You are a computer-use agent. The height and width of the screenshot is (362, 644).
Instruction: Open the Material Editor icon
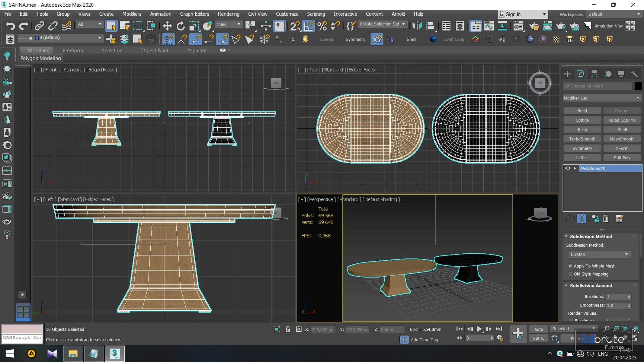click(x=518, y=26)
